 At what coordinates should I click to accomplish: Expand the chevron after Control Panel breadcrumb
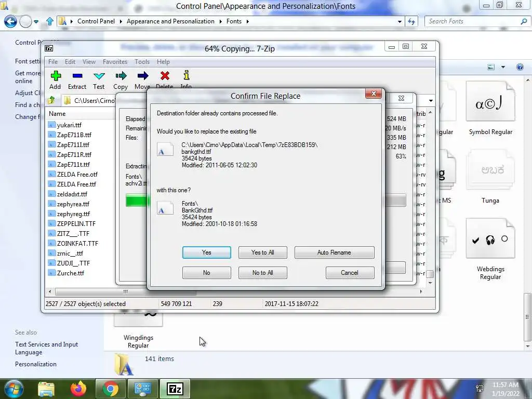[x=121, y=21]
